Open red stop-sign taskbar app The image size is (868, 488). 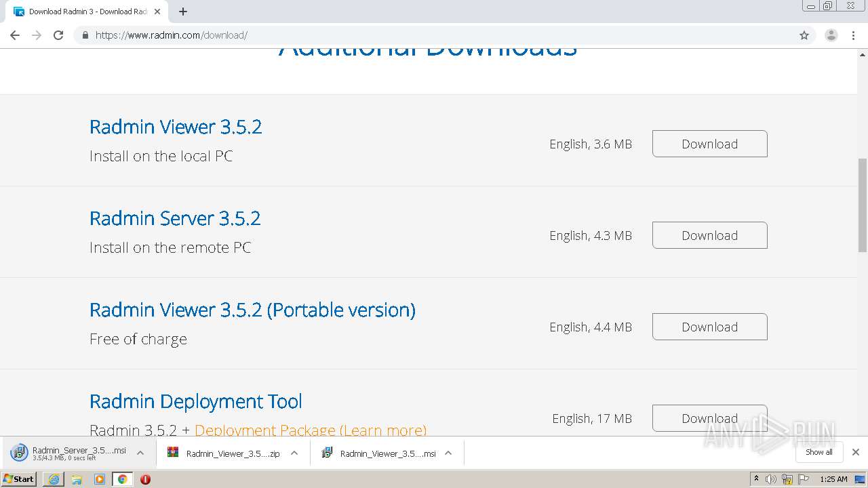click(x=145, y=479)
